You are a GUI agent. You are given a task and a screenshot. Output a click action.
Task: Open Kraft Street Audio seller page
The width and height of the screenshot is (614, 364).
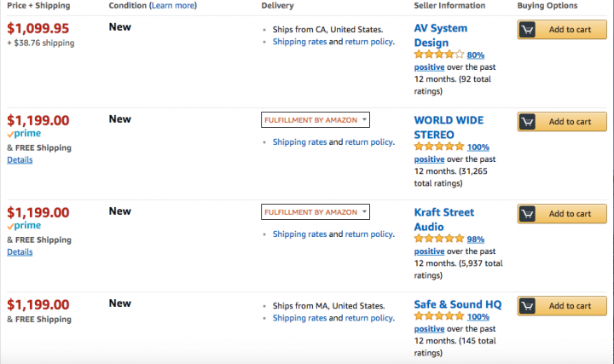444,219
